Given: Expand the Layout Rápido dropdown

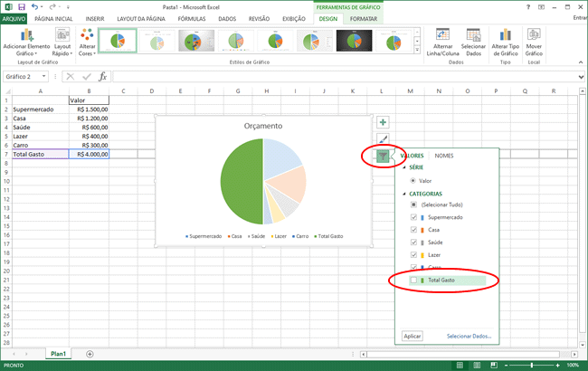Looking at the screenshot, I should (62, 43).
